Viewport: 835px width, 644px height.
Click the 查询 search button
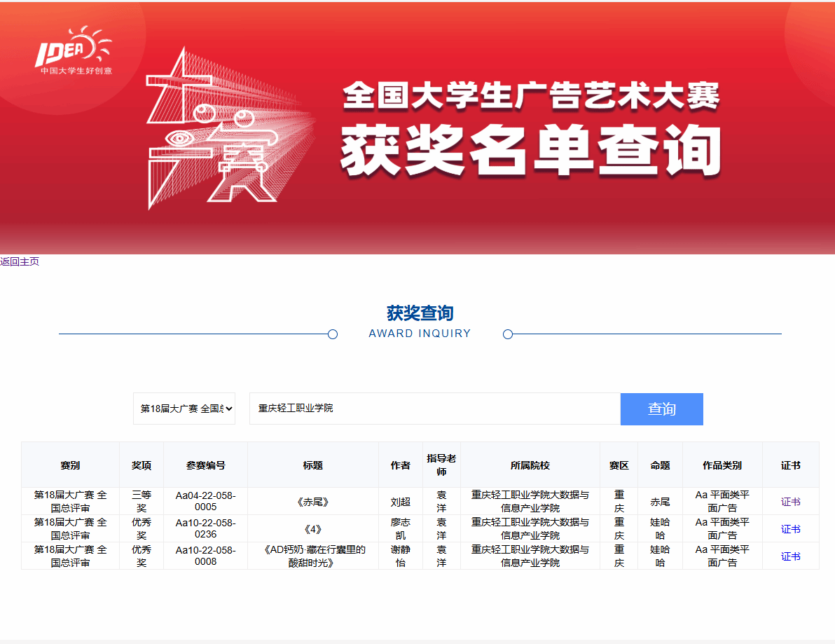coord(661,409)
